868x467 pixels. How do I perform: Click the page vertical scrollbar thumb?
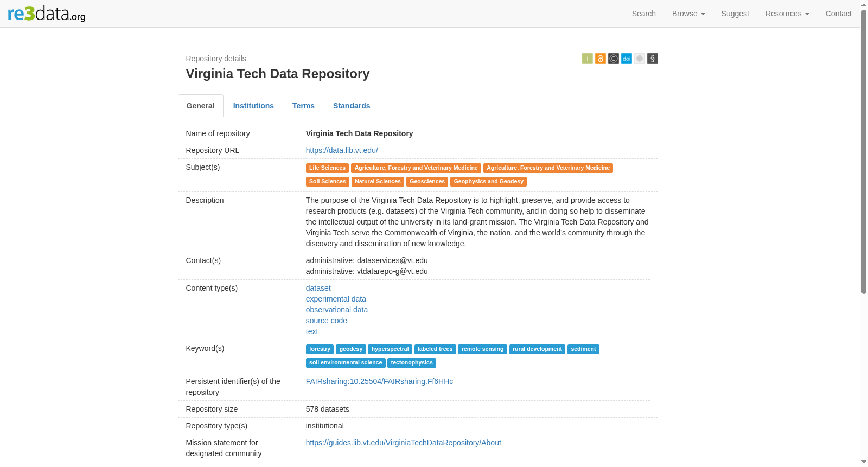point(864,152)
